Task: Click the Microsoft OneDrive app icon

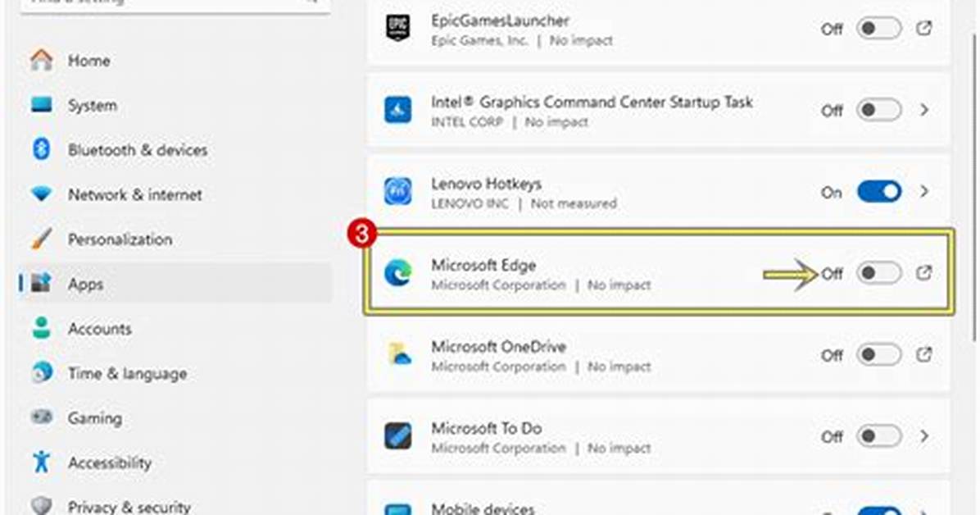Action: point(398,355)
